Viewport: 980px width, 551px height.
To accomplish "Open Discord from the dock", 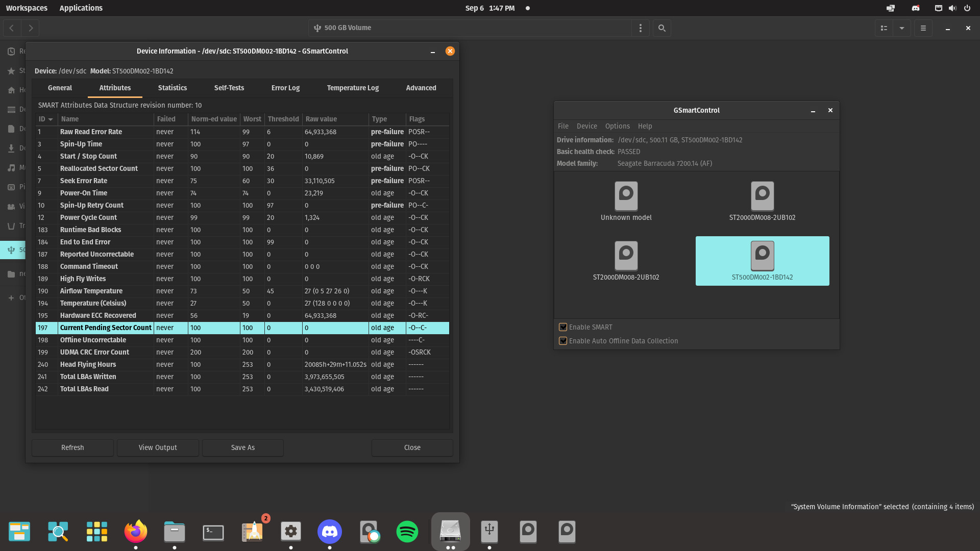I will [x=330, y=532].
